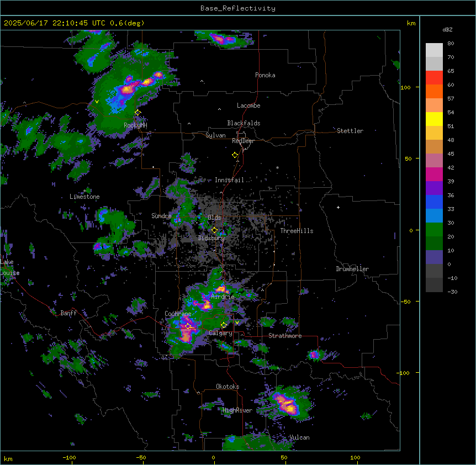Click the HighRiver city label
This screenshot has width=476, height=465.
pyautogui.click(x=237, y=410)
